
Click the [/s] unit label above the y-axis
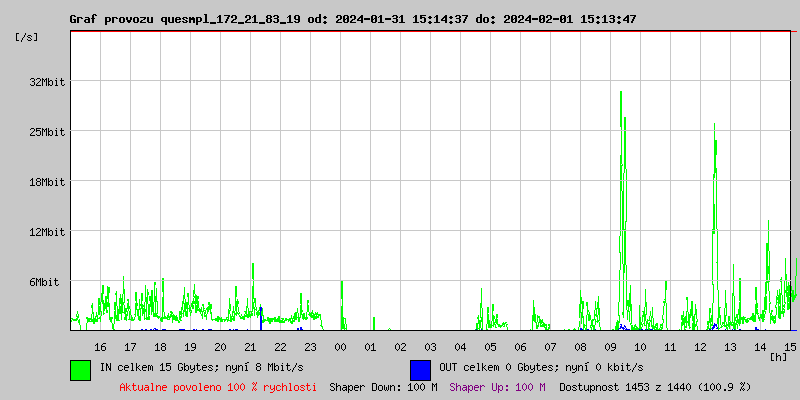pos(28,37)
